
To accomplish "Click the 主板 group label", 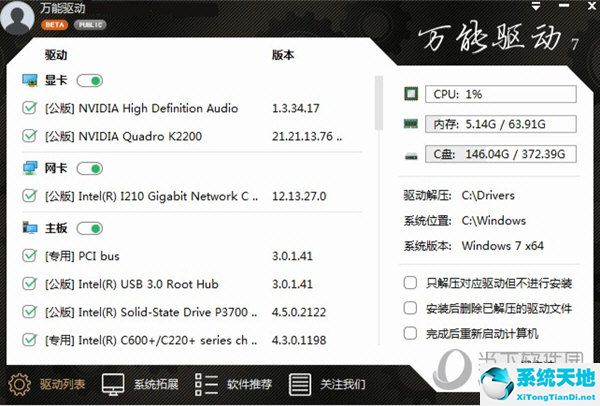I will 56,228.
